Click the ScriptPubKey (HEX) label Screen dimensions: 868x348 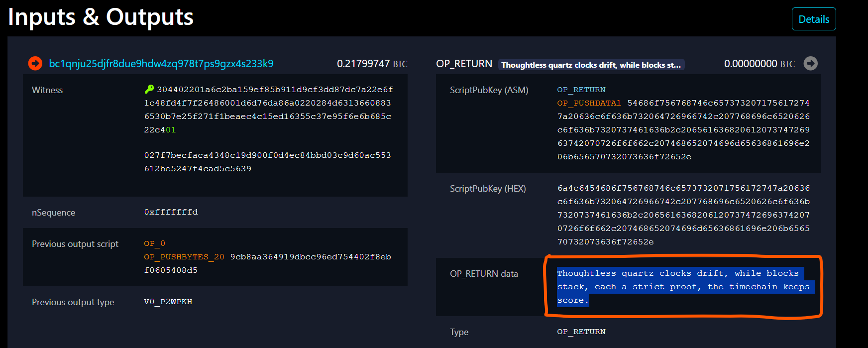point(488,189)
